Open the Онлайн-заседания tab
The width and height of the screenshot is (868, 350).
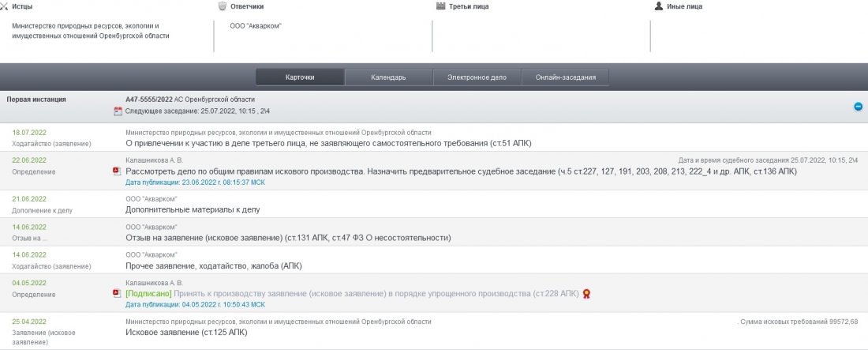tap(565, 77)
